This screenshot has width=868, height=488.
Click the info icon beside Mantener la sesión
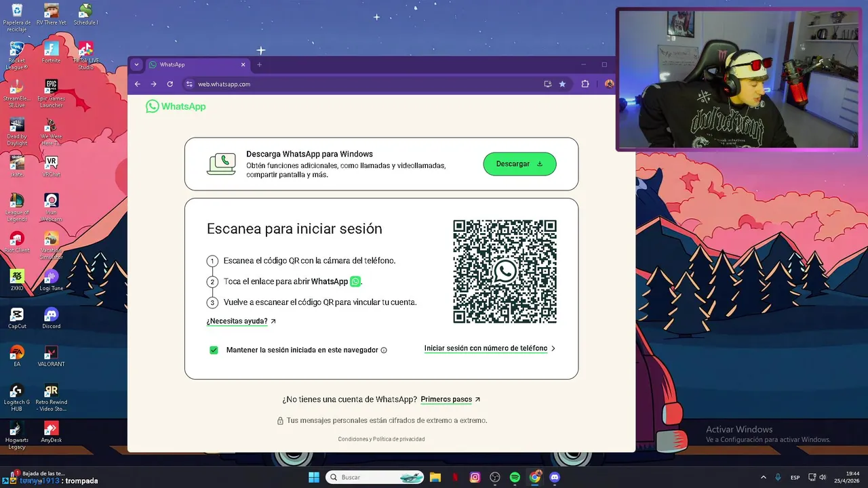(384, 350)
